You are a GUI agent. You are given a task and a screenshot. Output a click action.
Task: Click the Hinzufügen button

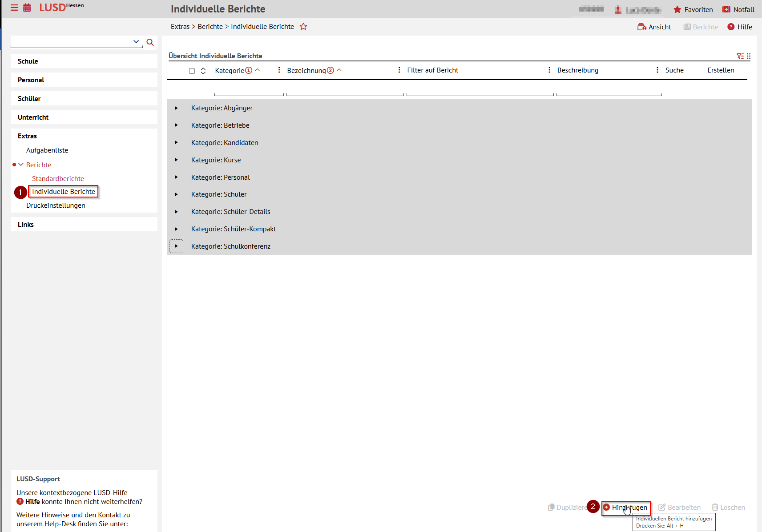point(626,507)
